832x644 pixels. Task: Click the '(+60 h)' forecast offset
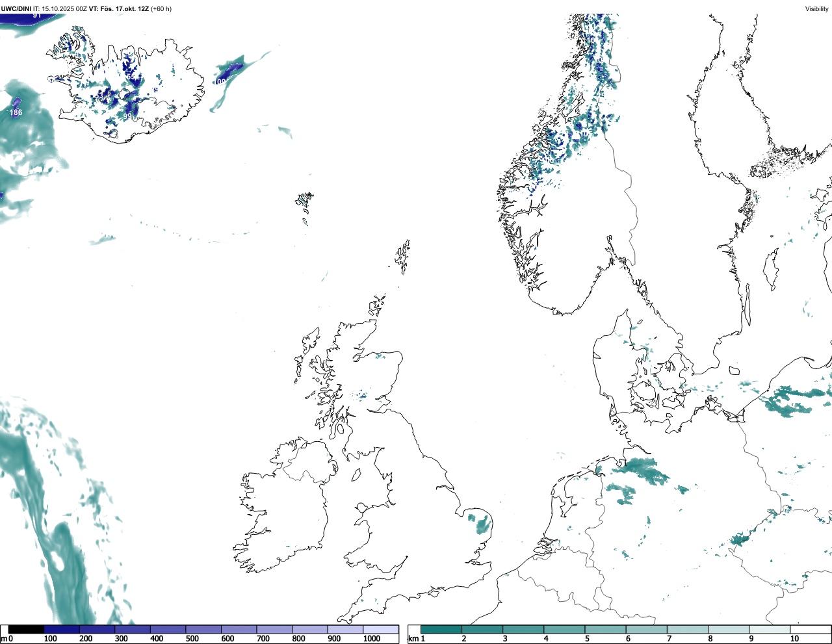(x=161, y=9)
